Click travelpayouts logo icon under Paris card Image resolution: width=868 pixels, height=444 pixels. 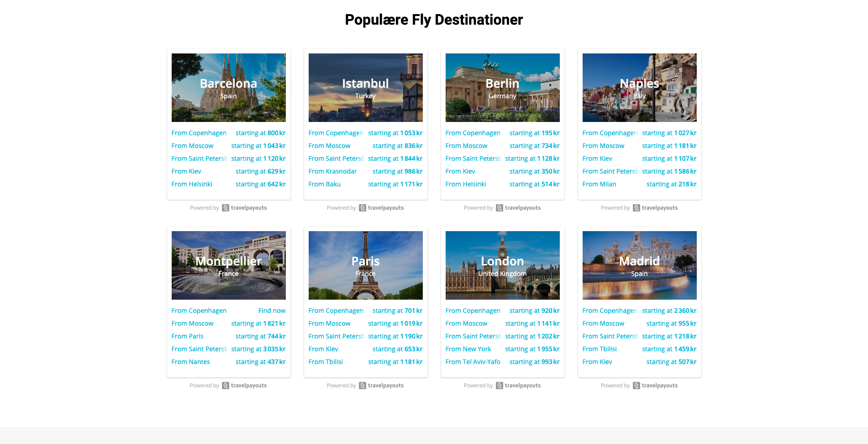click(x=363, y=386)
